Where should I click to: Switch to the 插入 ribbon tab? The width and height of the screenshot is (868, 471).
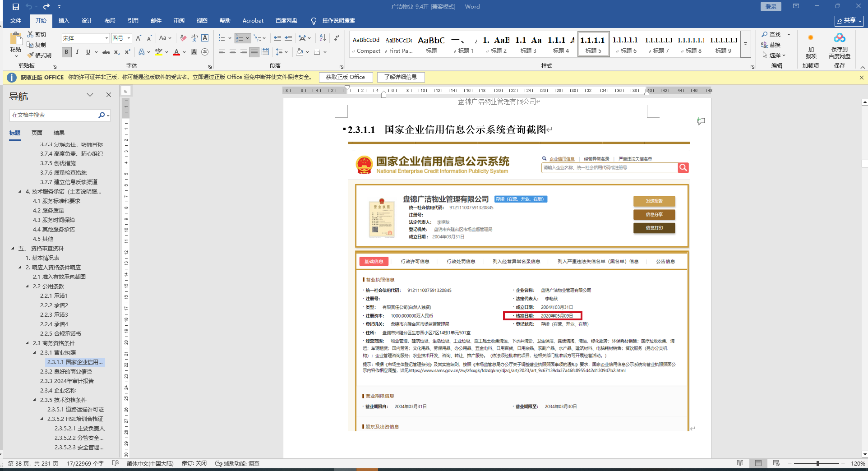click(64, 21)
